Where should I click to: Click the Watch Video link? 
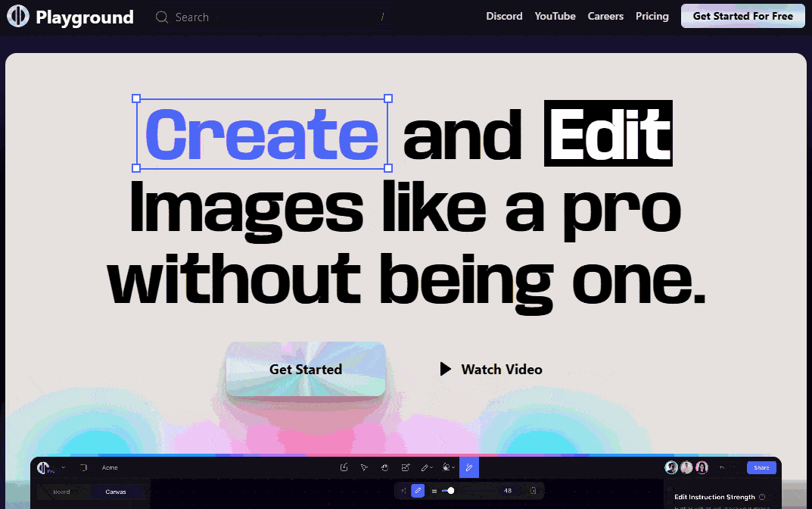(501, 369)
